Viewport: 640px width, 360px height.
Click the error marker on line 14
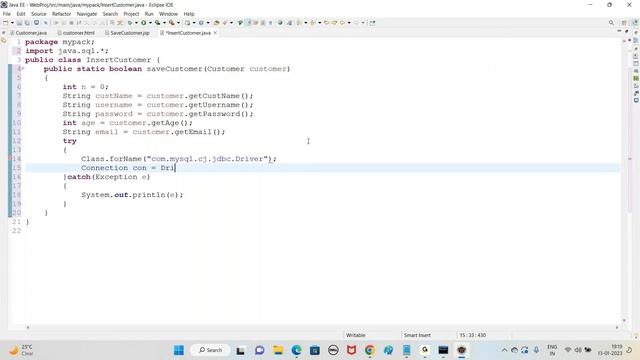coord(10,159)
